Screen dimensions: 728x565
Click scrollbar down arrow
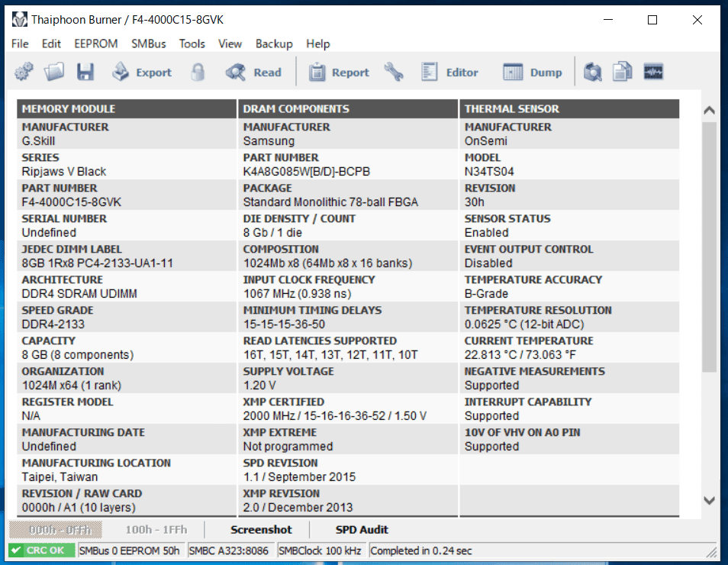[709, 500]
